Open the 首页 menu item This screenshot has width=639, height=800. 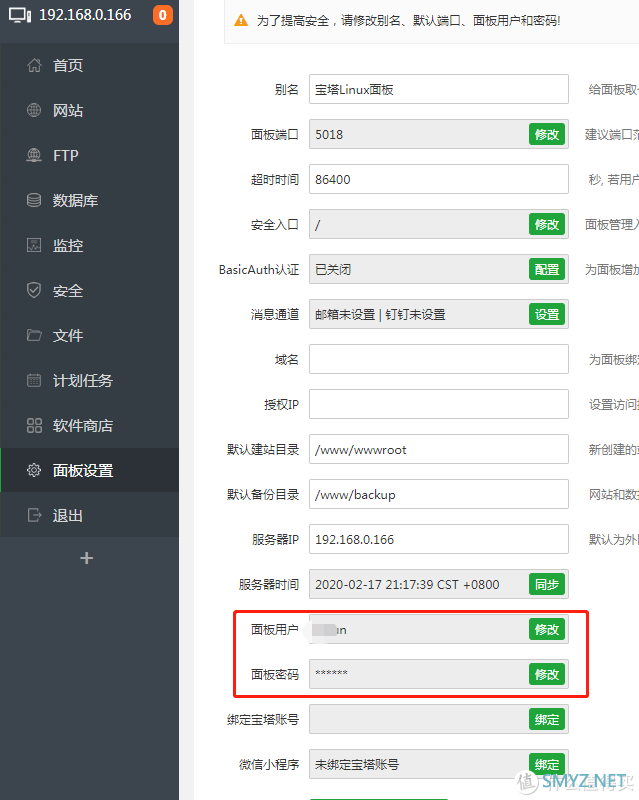pyautogui.click(x=89, y=65)
